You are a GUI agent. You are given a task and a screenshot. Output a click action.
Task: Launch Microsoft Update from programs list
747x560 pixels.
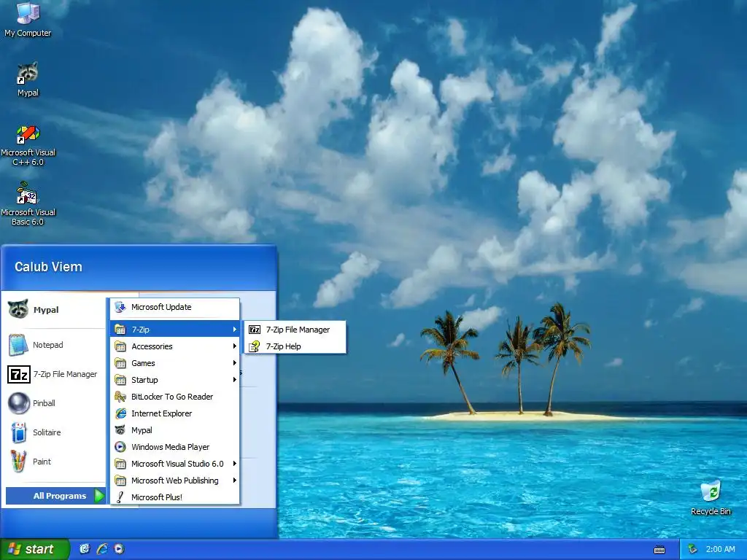coord(175,307)
